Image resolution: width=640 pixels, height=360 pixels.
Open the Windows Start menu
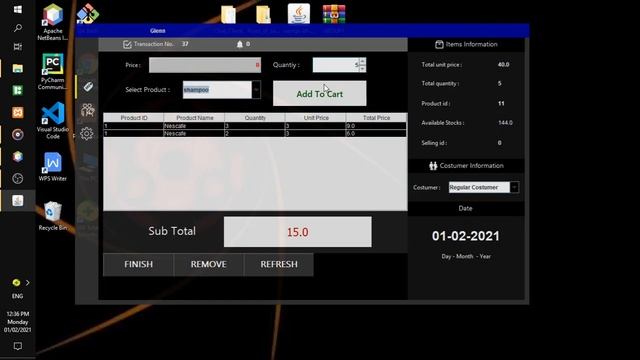coord(18,9)
